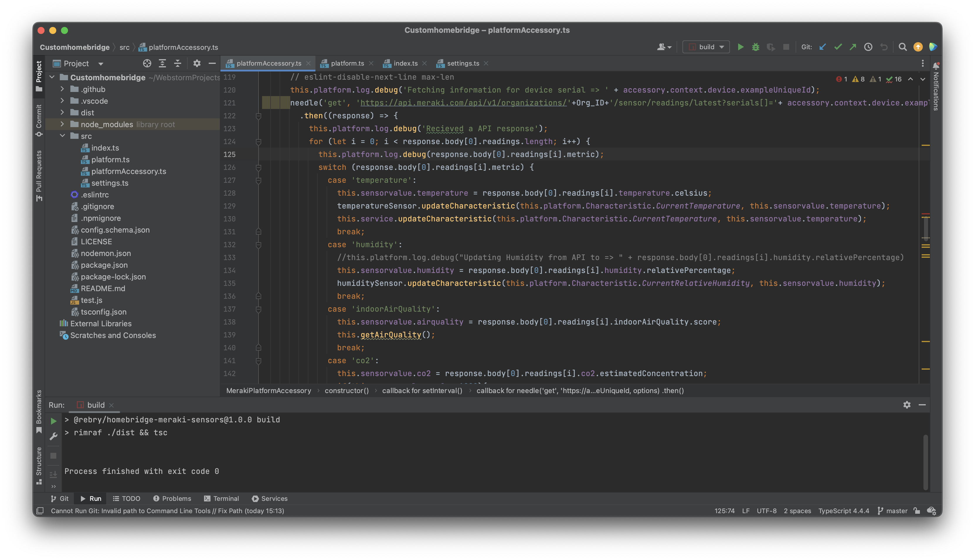The height and width of the screenshot is (560, 975).
Task: Expand the node_modules folder
Action: tap(62, 124)
